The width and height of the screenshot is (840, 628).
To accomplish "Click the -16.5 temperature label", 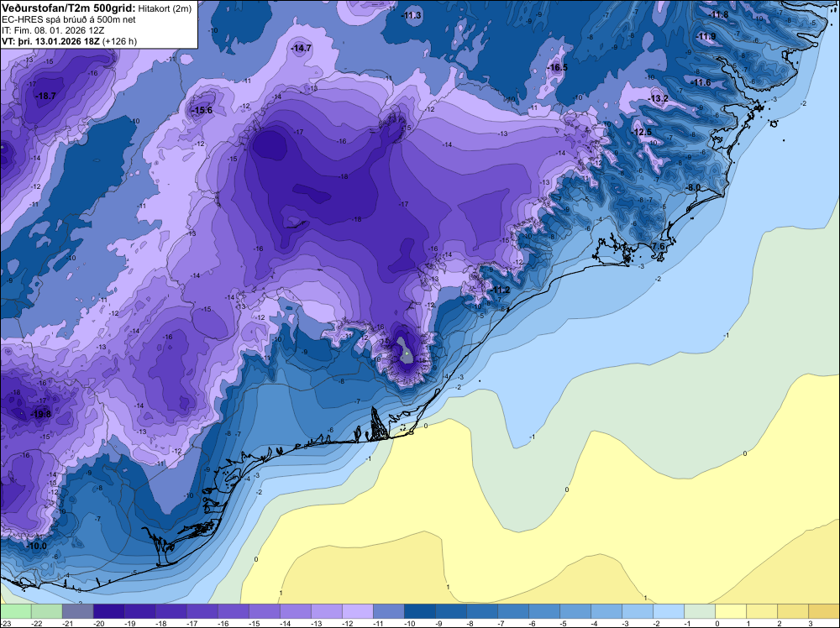I will pyautogui.click(x=557, y=67).
